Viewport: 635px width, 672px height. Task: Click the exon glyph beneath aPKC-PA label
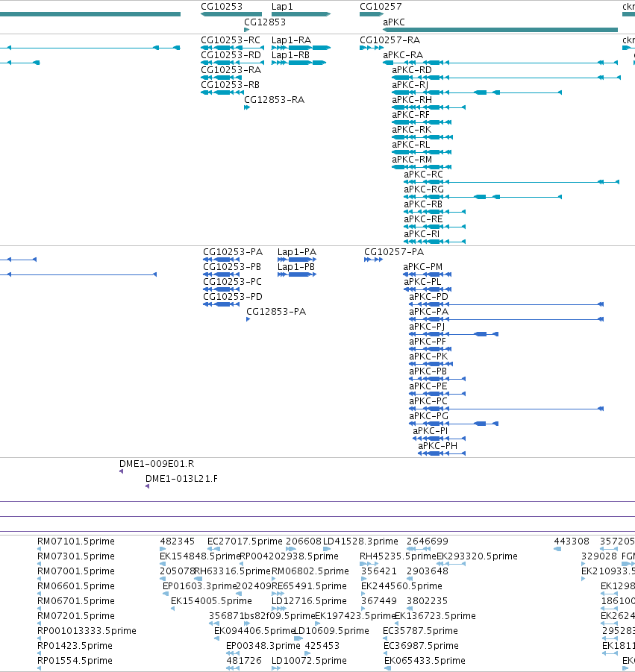[x=507, y=319]
